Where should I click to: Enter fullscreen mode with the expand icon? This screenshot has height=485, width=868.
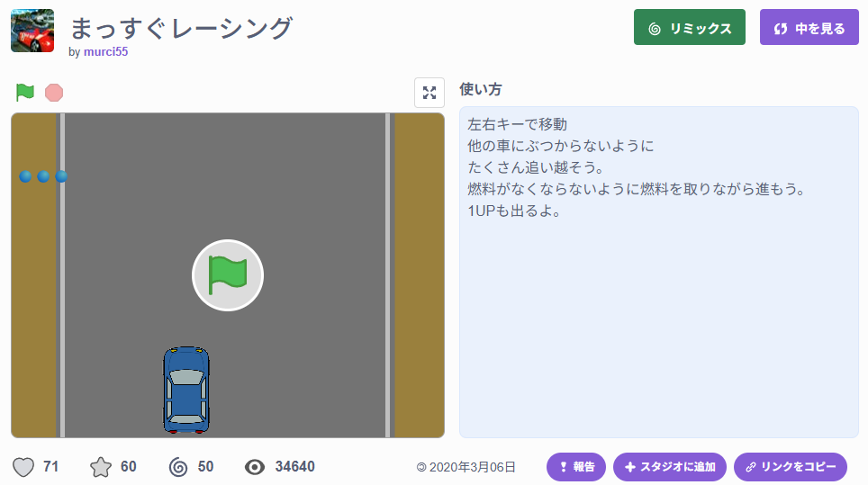click(429, 93)
